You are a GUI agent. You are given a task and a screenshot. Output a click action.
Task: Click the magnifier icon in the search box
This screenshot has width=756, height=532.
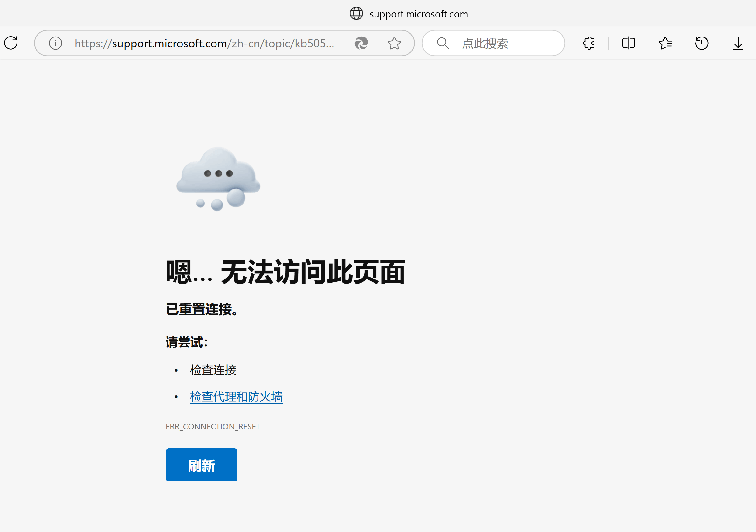[443, 43]
